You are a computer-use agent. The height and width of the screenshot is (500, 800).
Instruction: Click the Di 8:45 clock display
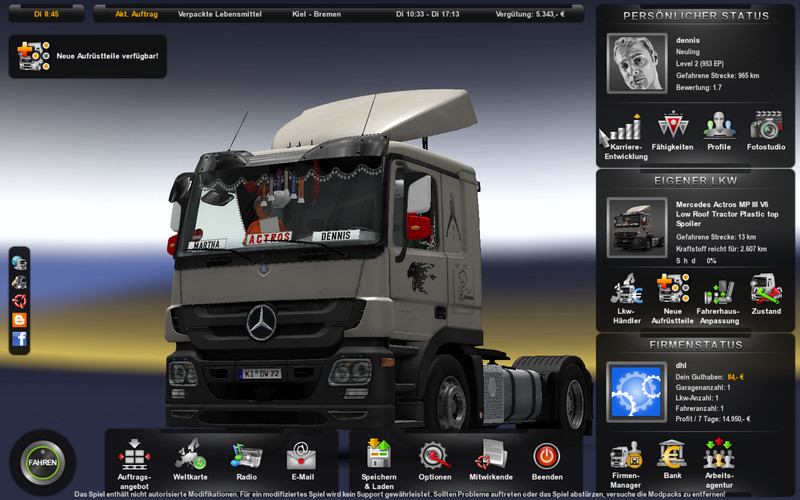[x=46, y=14]
